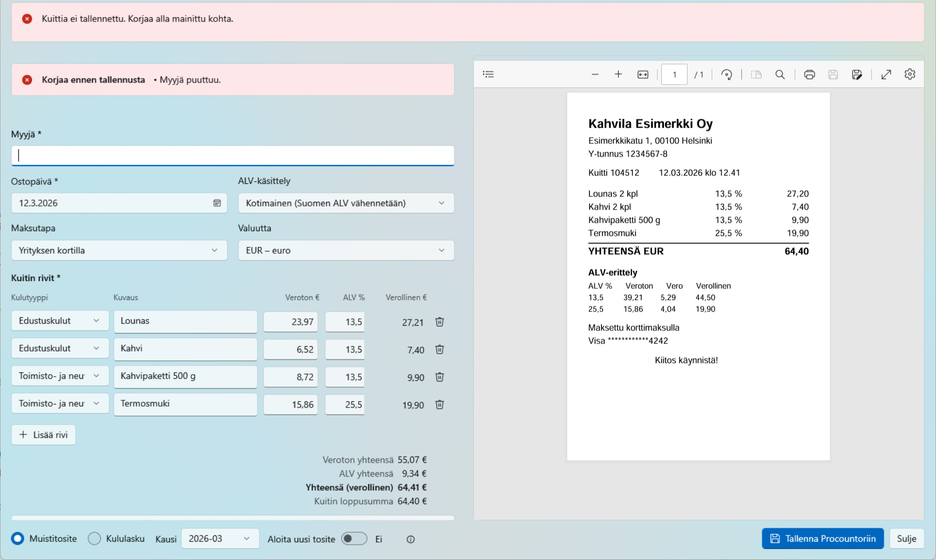
Task: Focus the Myyjä input field
Action: click(x=233, y=155)
